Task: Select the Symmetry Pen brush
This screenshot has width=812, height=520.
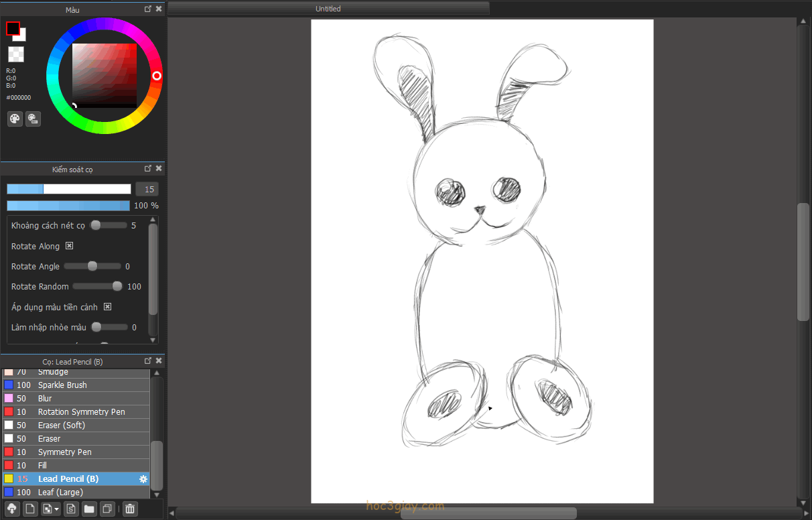Action: [64, 452]
